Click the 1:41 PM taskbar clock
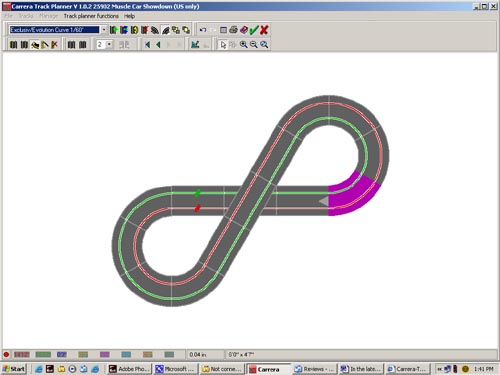 point(483,369)
